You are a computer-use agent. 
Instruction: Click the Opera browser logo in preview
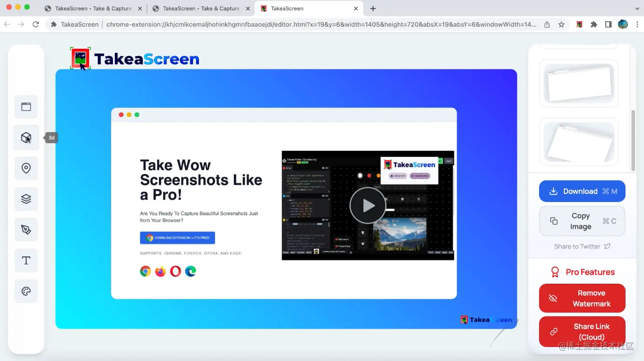[176, 271]
